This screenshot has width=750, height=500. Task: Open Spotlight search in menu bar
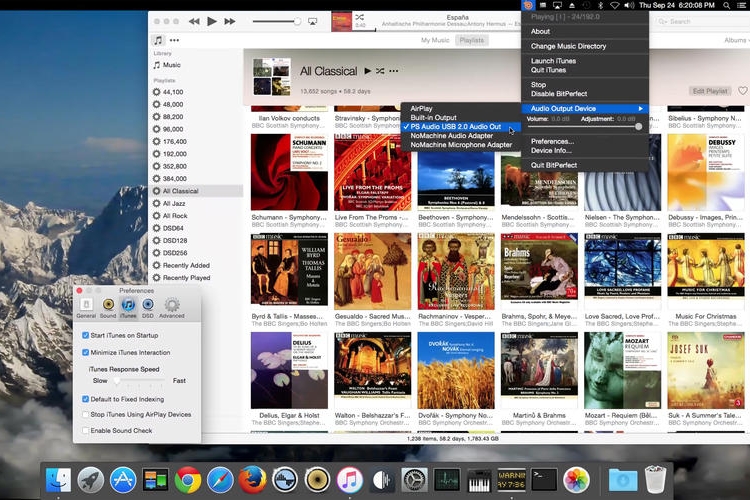pos(727,5)
